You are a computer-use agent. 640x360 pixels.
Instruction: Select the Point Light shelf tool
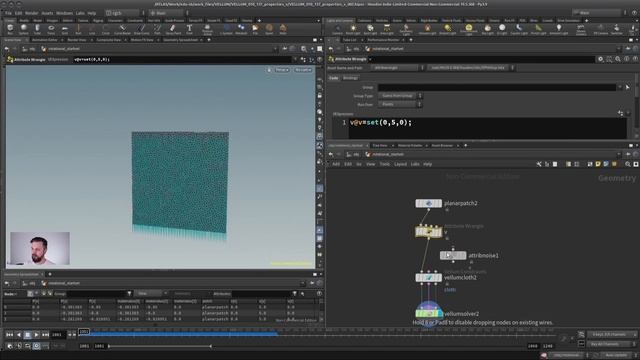353,29
